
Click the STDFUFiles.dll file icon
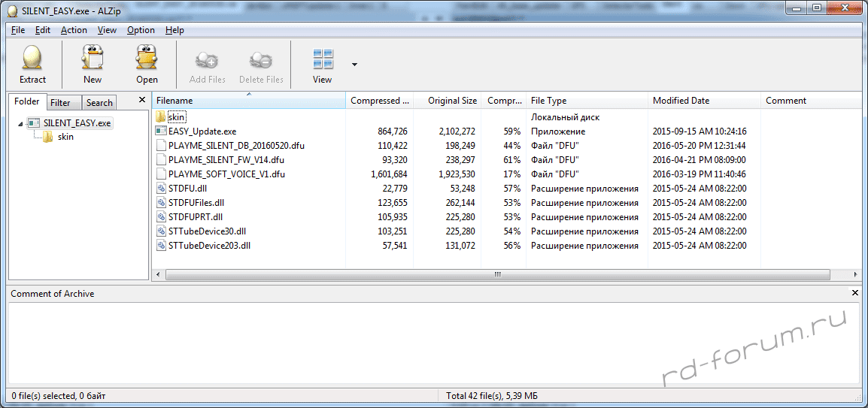pos(160,203)
